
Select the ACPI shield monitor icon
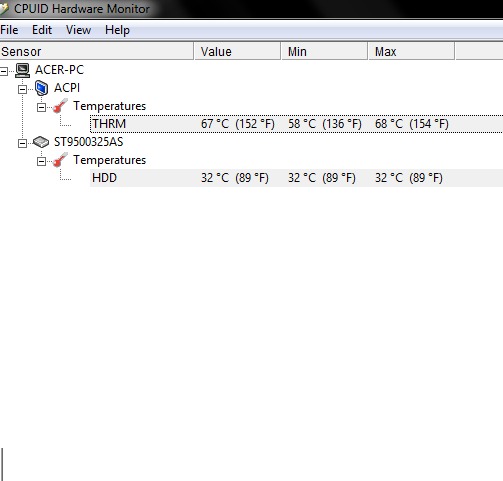41,88
